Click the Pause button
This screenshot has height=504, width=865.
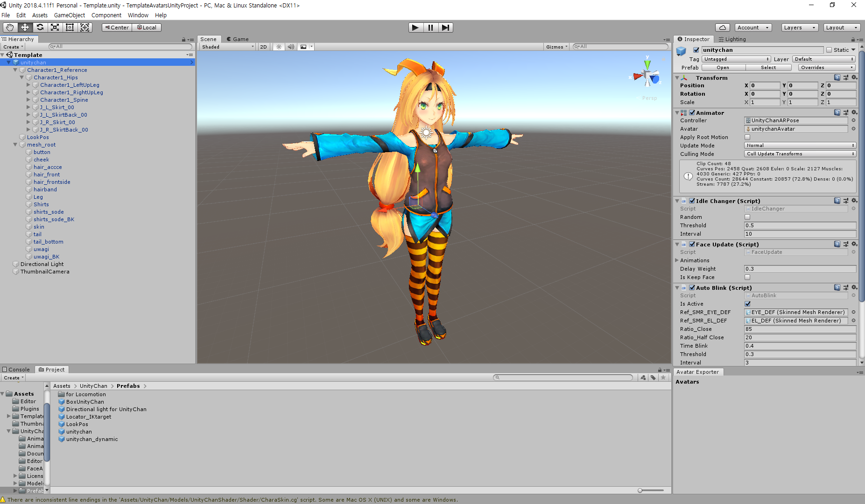pos(430,28)
